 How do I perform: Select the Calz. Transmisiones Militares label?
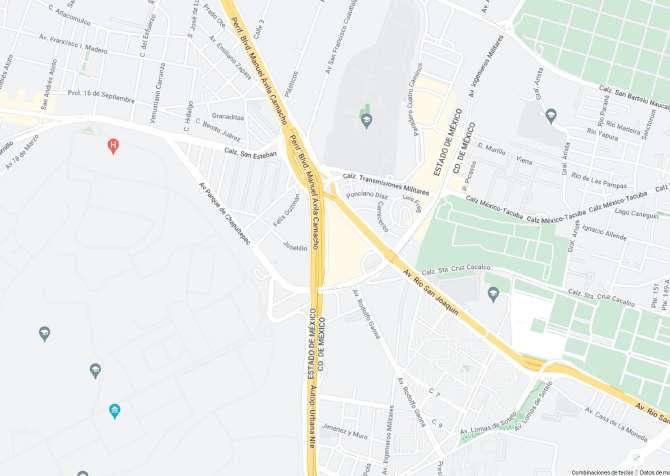(386, 184)
